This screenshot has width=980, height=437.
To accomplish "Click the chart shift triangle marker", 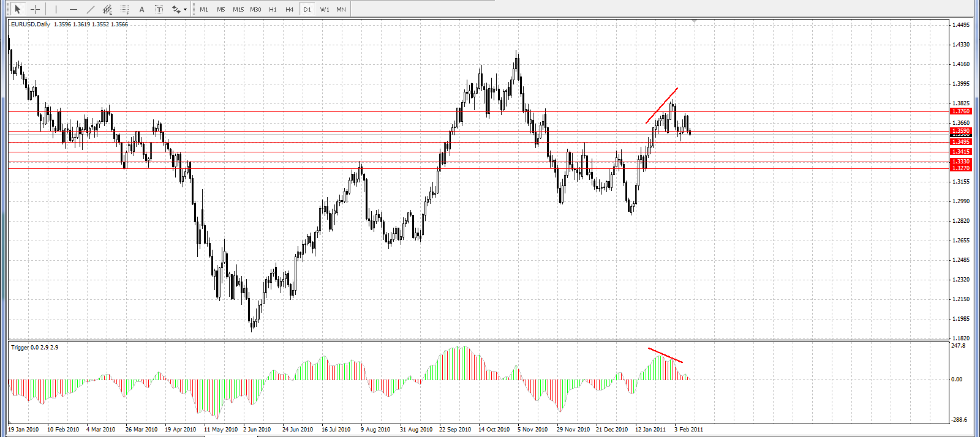I will 694,21.
